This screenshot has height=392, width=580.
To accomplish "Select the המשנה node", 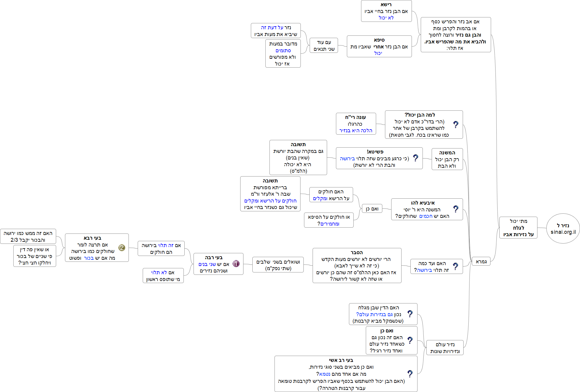I will click(447, 159).
